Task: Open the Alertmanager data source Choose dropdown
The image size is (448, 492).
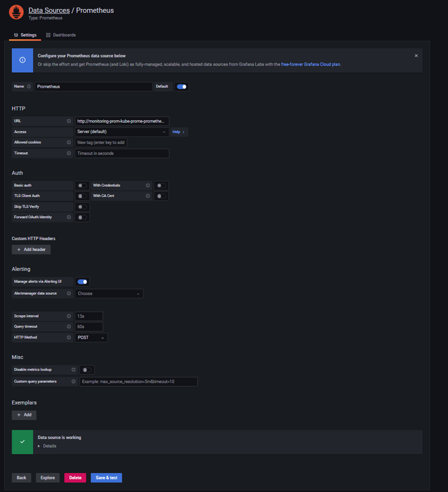Action: 109,294
